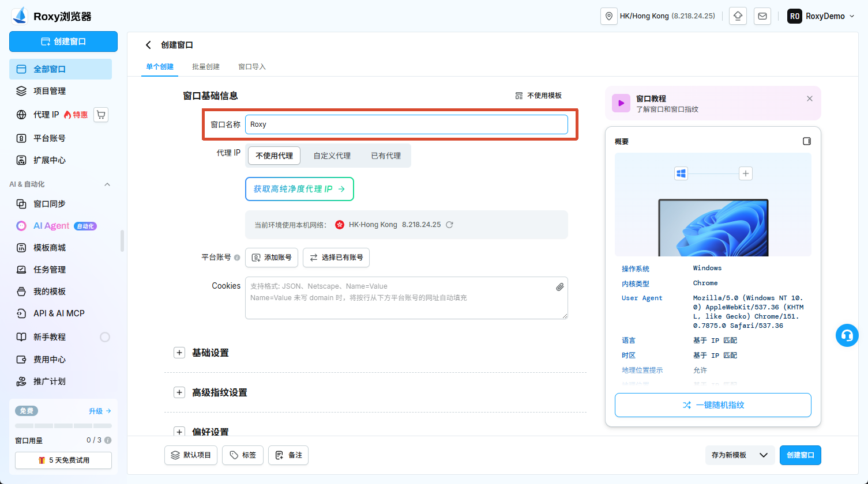Select the Windows OS icon in preview

[x=681, y=173]
